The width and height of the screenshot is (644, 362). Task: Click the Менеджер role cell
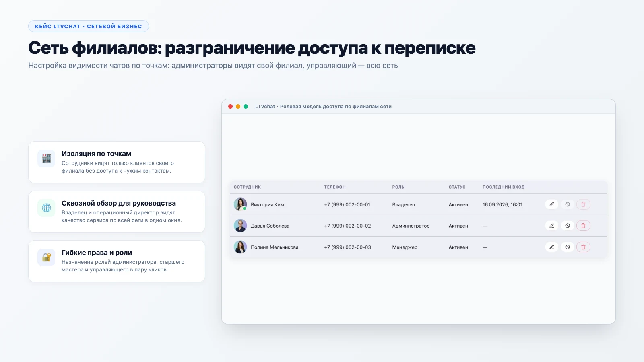pyautogui.click(x=405, y=247)
